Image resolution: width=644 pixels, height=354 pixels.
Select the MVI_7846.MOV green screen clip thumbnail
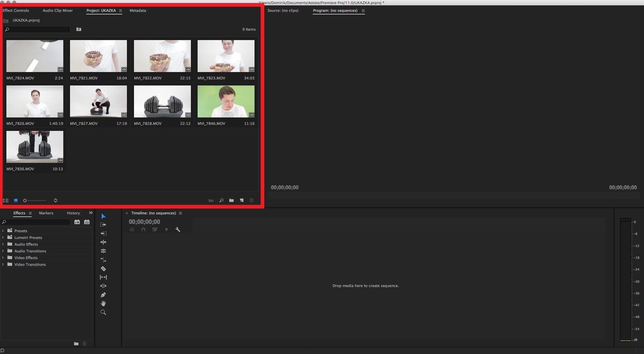click(226, 101)
